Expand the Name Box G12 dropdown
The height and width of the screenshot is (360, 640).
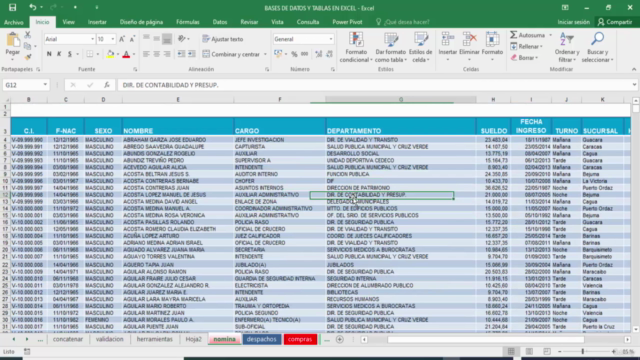click(x=45, y=85)
